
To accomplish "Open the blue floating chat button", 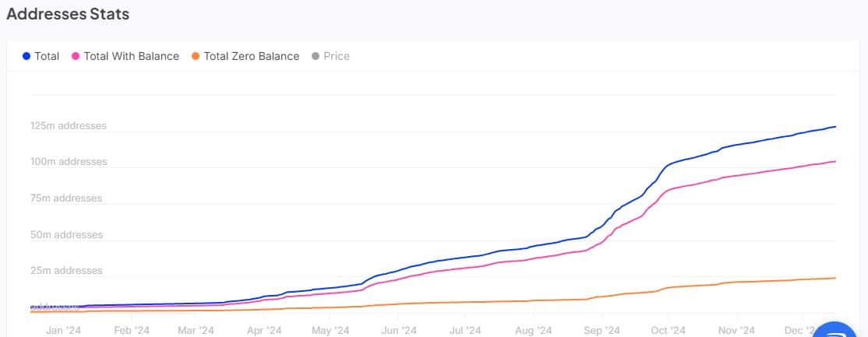I will 840,330.
